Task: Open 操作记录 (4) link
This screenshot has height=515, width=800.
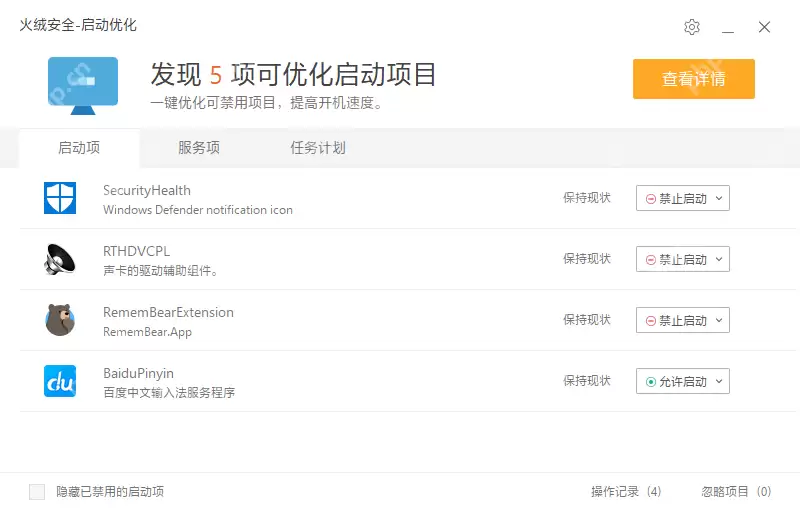Action: (626, 492)
